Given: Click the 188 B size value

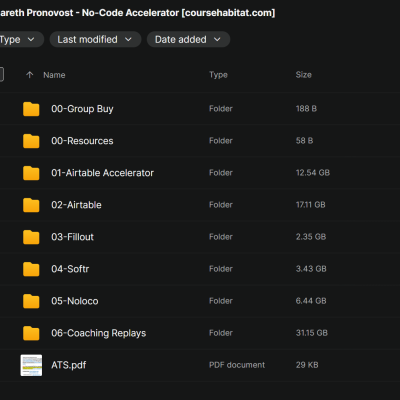Looking at the screenshot, I should click(x=306, y=109).
